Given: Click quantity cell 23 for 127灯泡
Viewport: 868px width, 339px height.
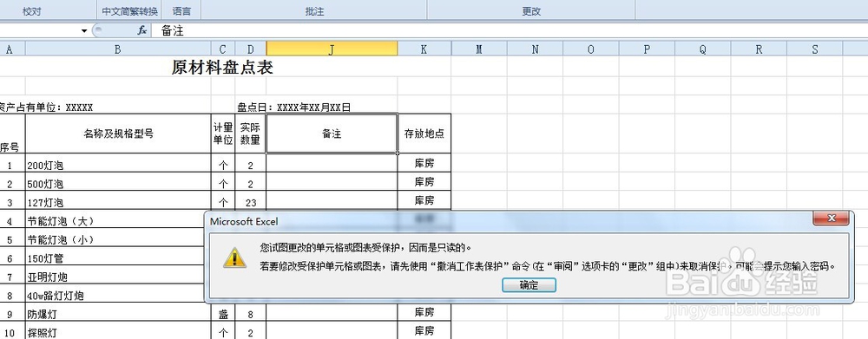Looking at the screenshot, I should [251, 201].
